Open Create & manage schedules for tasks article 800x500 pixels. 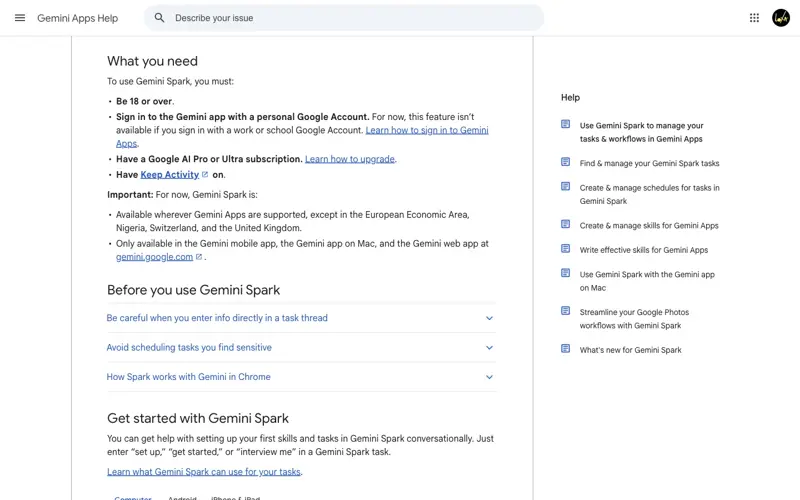pos(649,194)
